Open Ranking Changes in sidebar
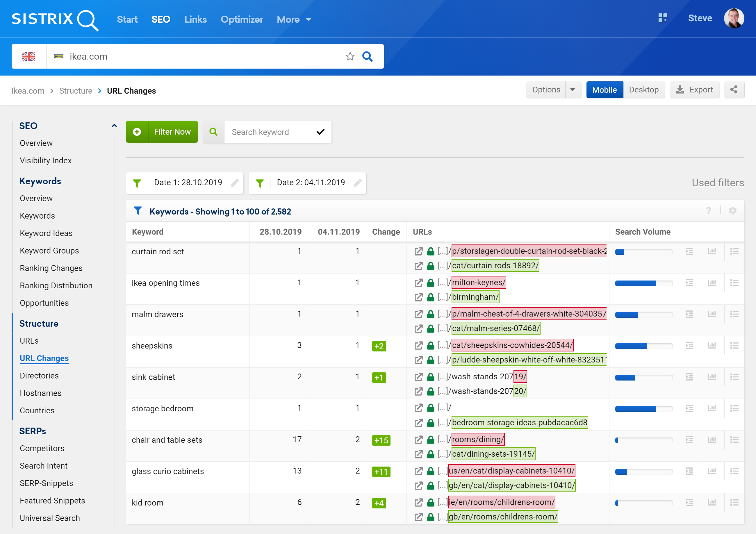Screen dimensions: 756x534 [51, 268]
